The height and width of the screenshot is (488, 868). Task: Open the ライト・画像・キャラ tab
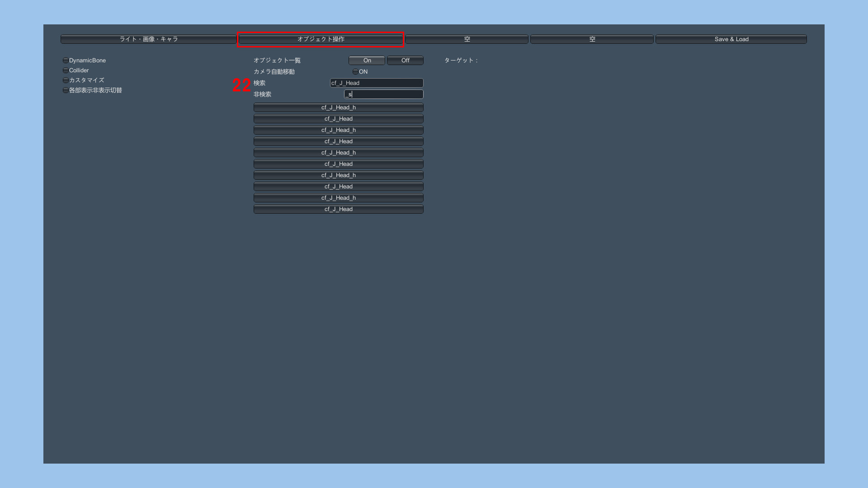pos(148,39)
